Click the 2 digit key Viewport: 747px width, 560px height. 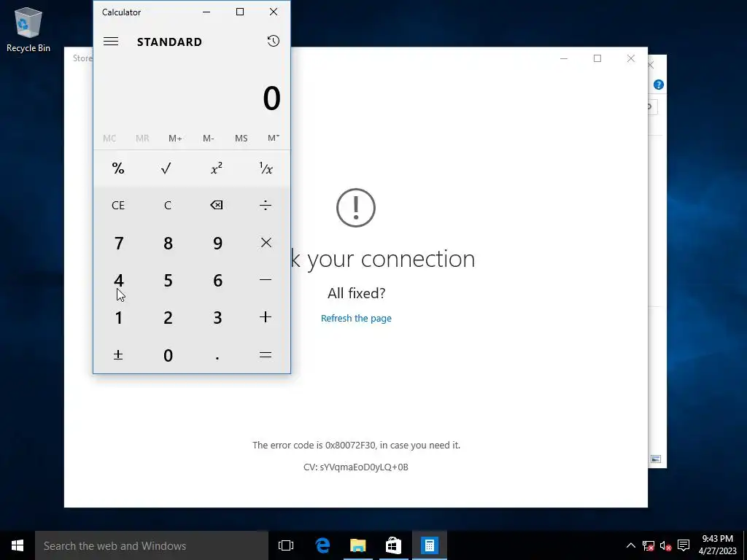[x=167, y=317]
